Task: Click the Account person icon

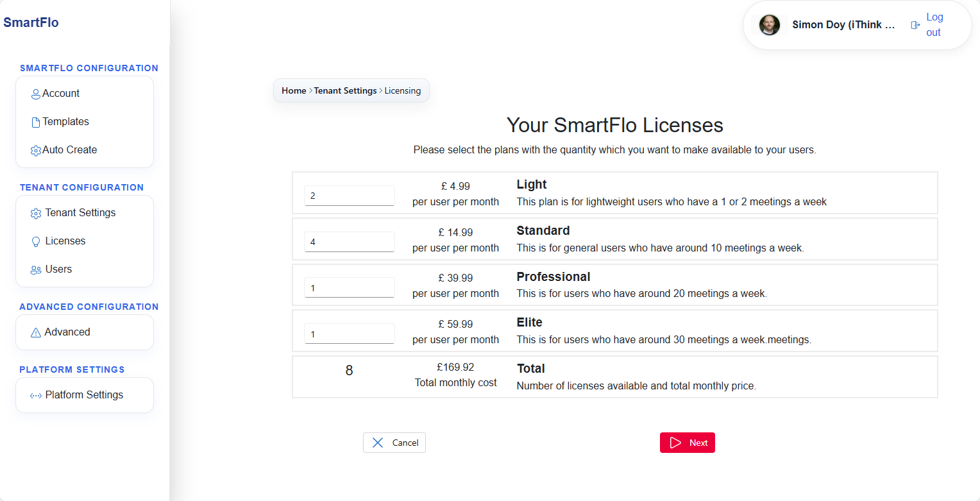Action: pyautogui.click(x=36, y=94)
